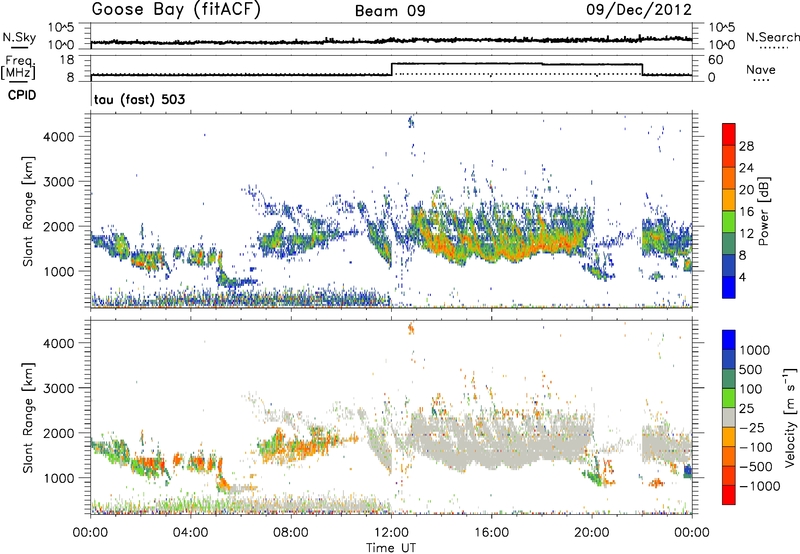Click the "16" label on power colorbar
This screenshot has width=800, height=554.
point(746,212)
